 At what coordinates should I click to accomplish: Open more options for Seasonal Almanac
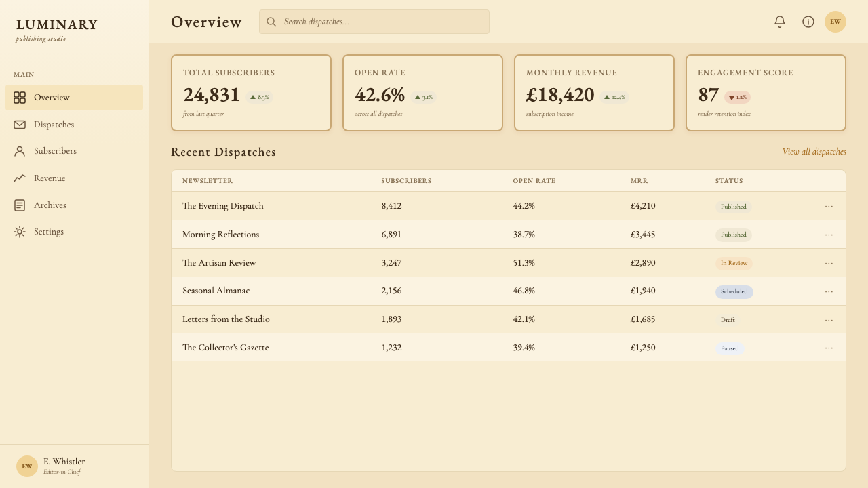point(829,291)
